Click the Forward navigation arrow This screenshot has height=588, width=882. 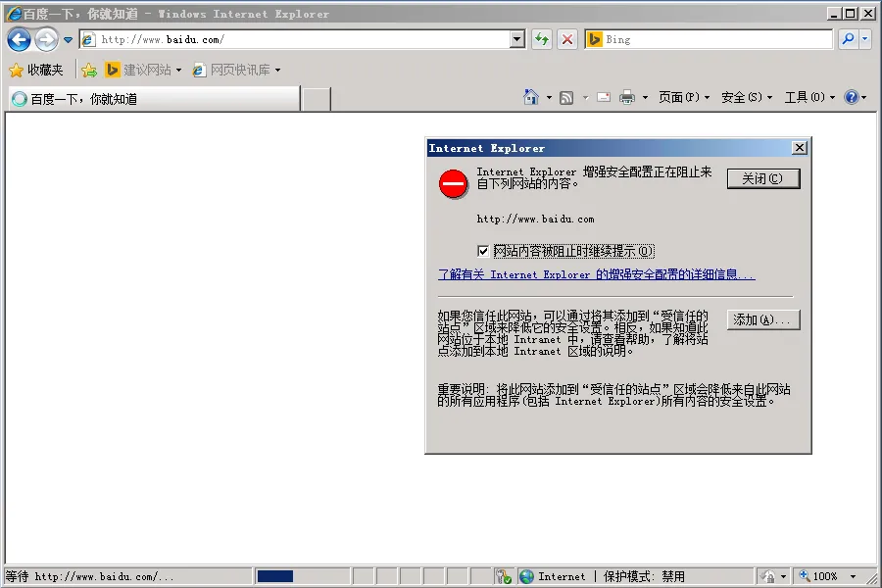[x=46, y=40]
